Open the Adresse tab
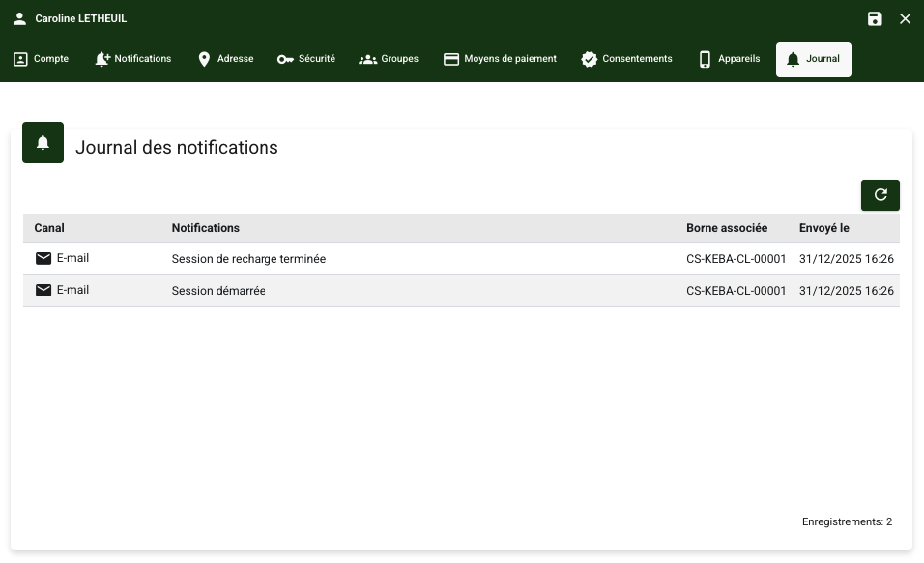924x563 pixels. [225, 59]
